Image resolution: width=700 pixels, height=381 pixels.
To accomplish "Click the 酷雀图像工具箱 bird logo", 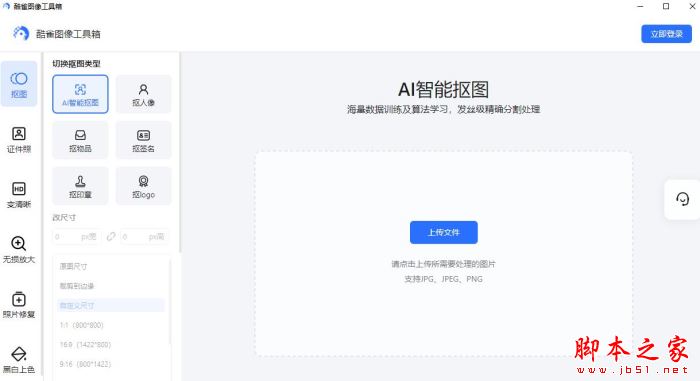I will (x=21, y=33).
